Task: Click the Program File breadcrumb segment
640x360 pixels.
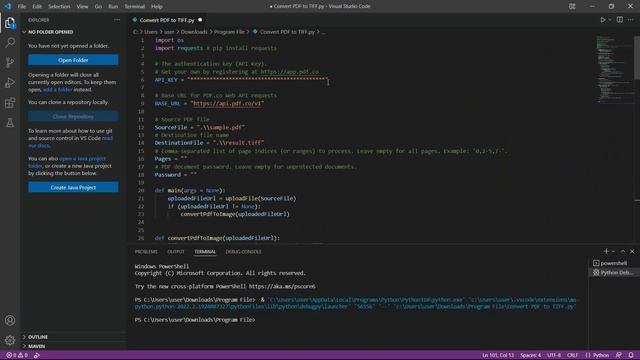Action: (229, 32)
